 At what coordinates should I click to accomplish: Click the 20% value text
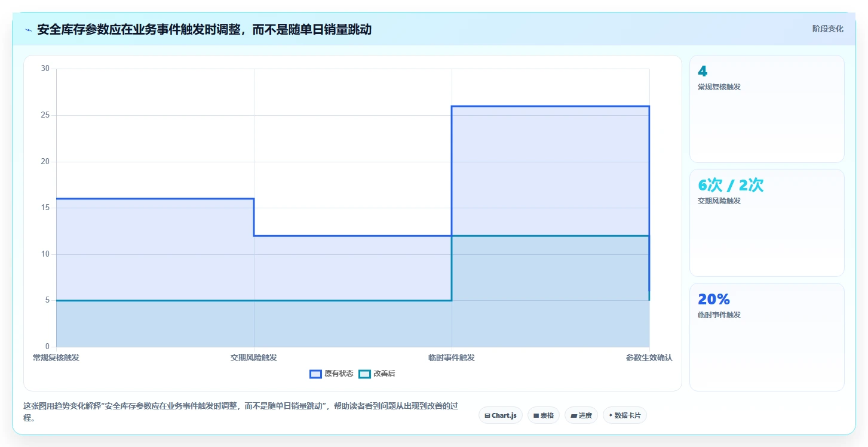click(x=714, y=300)
